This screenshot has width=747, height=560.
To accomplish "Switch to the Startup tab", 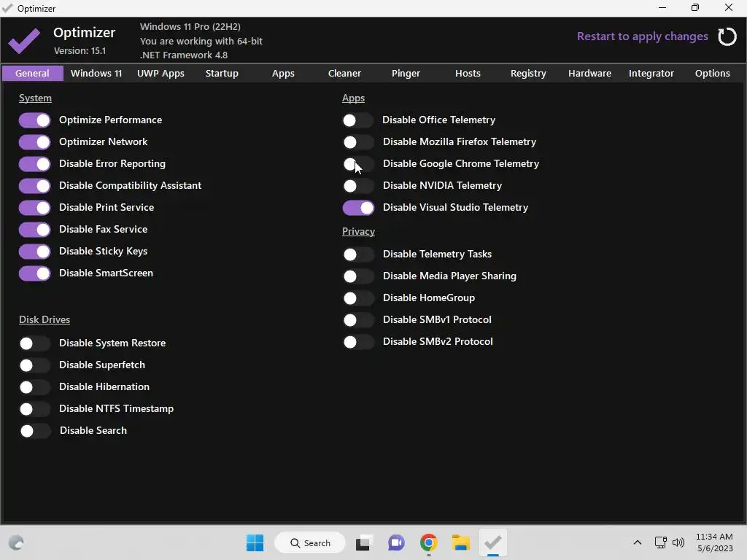I will point(222,74).
